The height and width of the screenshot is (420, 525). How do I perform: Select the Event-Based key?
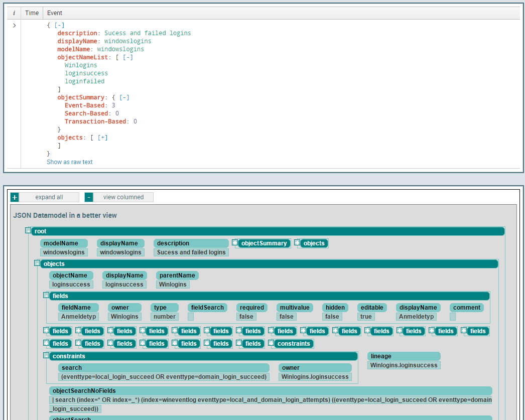(x=85, y=105)
